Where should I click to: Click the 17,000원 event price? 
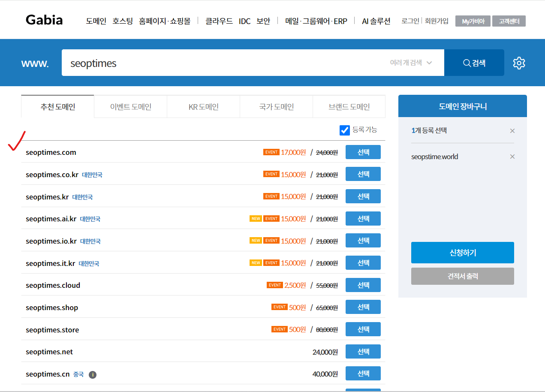[x=293, y=152]
